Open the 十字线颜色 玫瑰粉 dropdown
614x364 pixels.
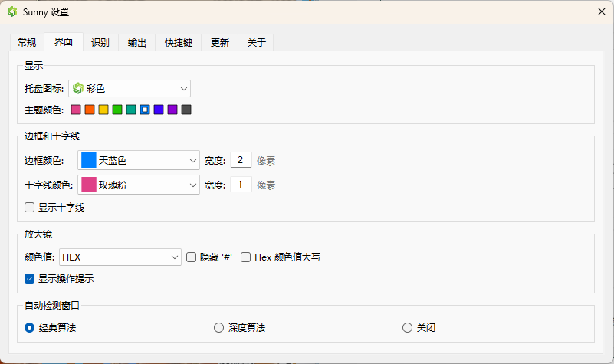(x=138, y=185)
